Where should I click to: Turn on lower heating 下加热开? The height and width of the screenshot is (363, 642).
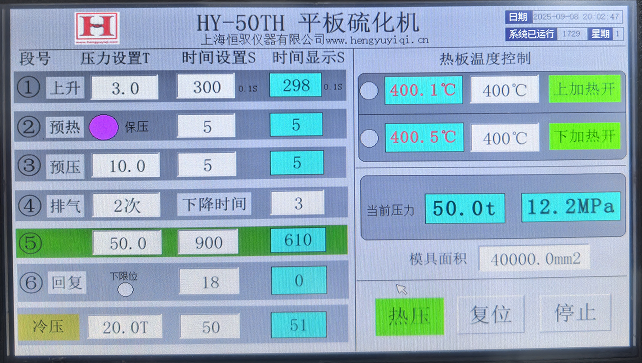pos(585,136)
